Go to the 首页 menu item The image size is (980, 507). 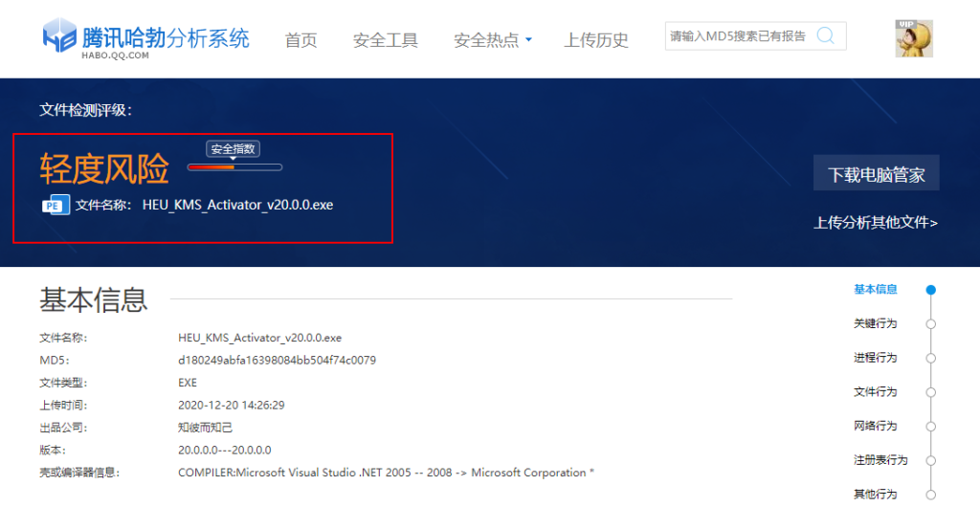(301, 40)
